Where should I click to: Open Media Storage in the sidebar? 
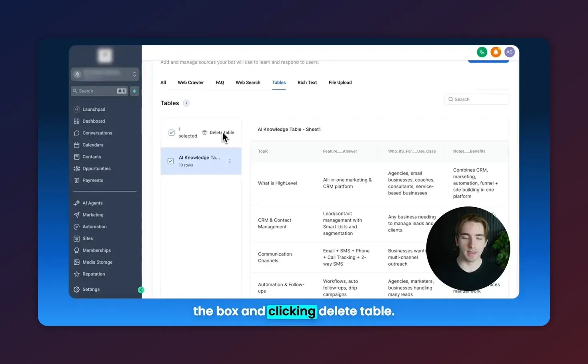[x=97, y=262]
